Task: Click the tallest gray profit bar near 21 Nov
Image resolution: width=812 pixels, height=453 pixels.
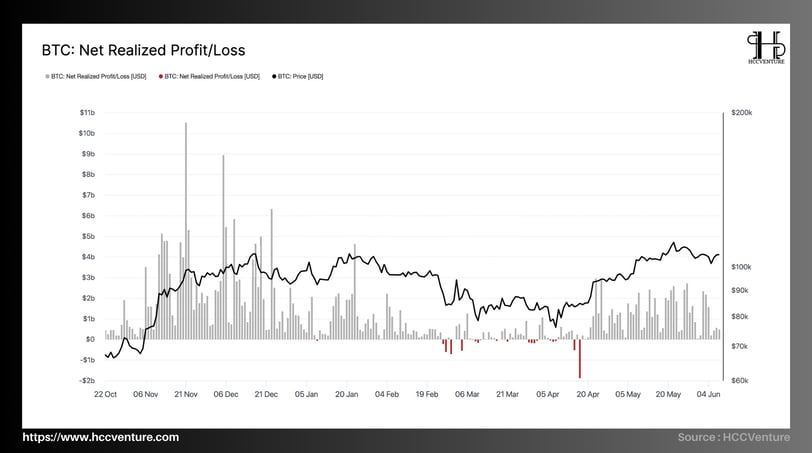Action: tap(186, 231)
